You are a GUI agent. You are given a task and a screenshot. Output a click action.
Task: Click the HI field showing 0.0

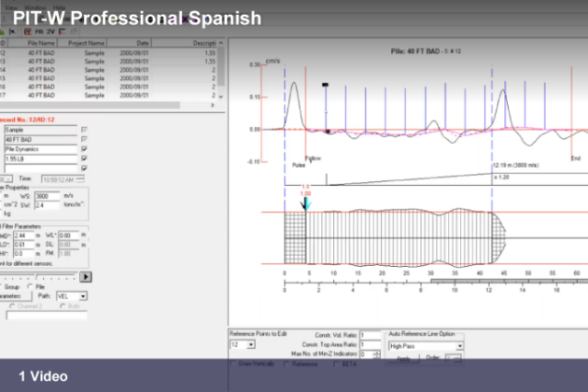pyautogui.click(x=23, y=254)
